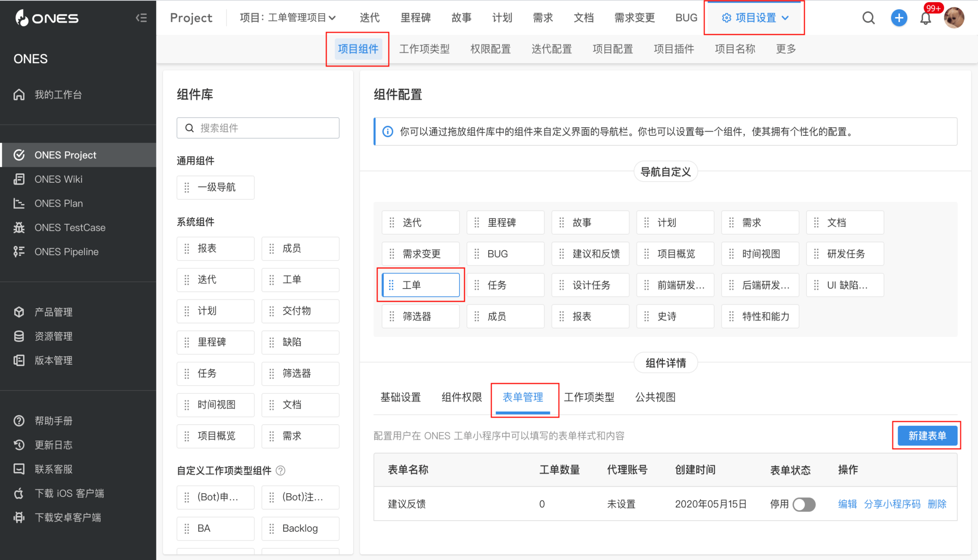Open the 项目配置 tab
This screenshot has width=978, height=560.
click(612, 49)
